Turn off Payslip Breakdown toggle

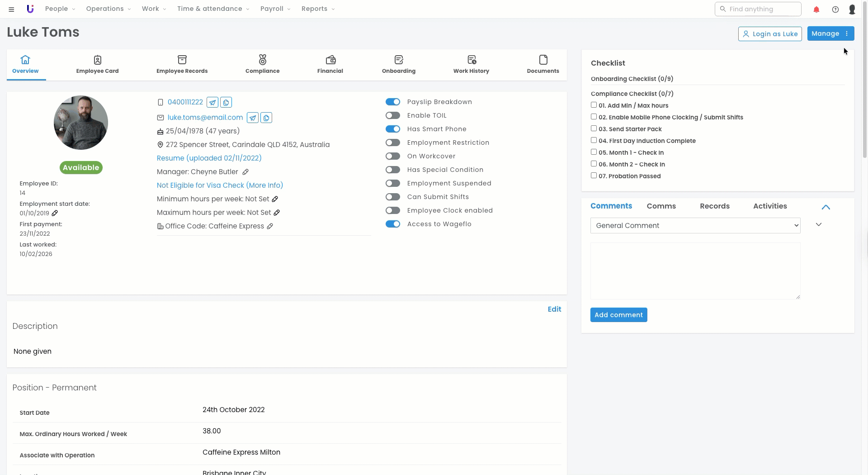(393, 102)
